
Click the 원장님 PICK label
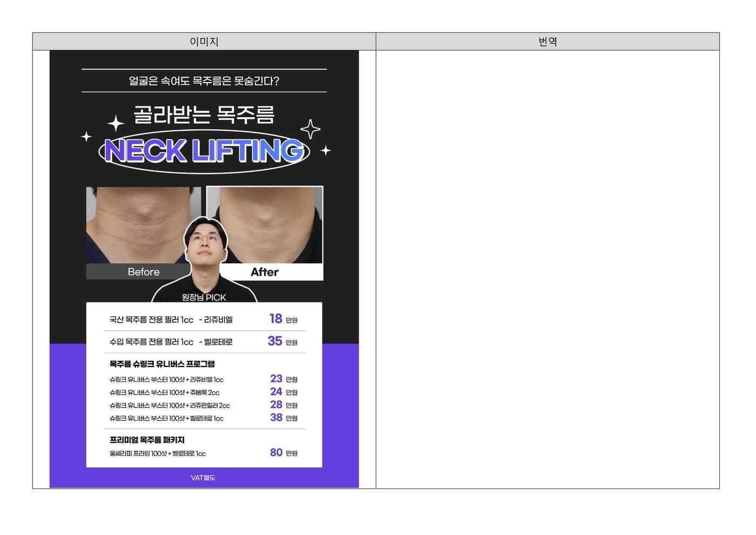(x=204, y=297)
